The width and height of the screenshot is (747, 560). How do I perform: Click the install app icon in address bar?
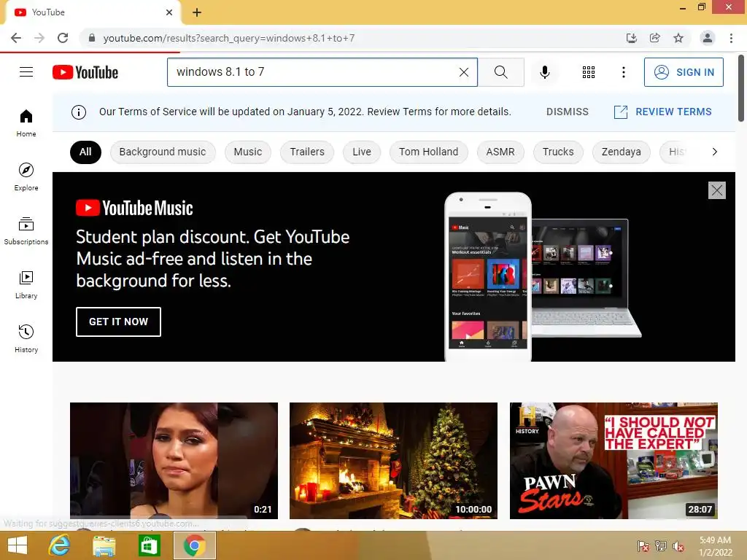click(632, 38)
